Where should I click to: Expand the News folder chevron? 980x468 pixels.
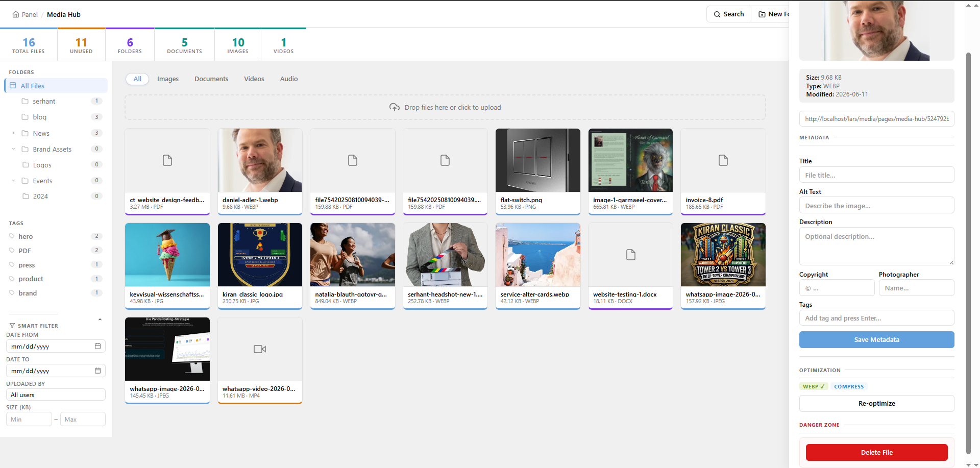pyautogui.click(x=13, y=133)
